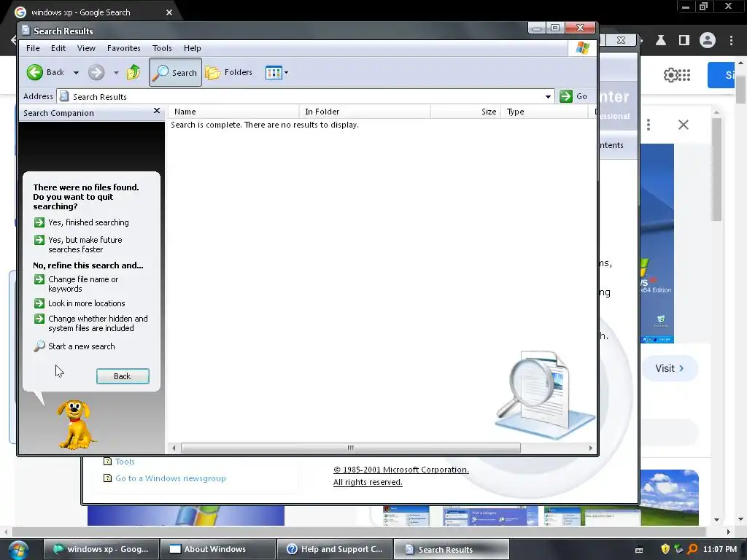
Task: Click the green Go arrow button
Action: (566, 96)
